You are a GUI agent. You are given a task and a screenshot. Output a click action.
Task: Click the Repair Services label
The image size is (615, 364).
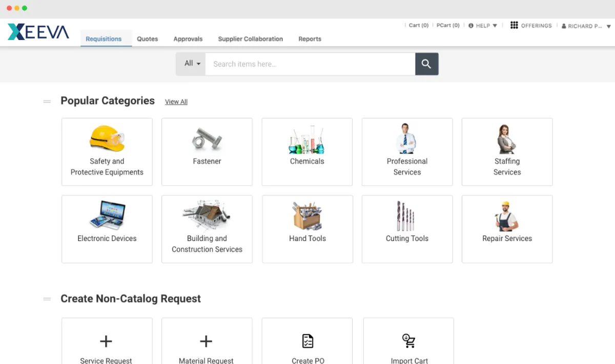point(507,239)
